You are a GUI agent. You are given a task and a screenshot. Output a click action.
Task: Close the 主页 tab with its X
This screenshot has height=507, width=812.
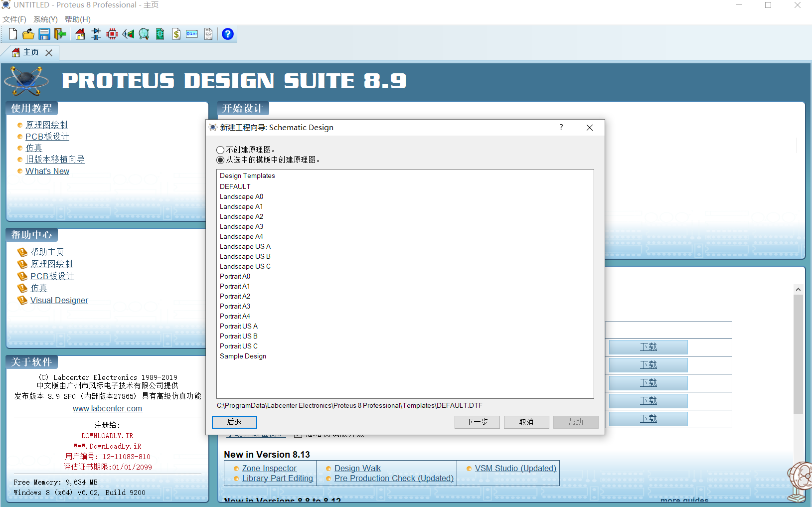point(49,52)
